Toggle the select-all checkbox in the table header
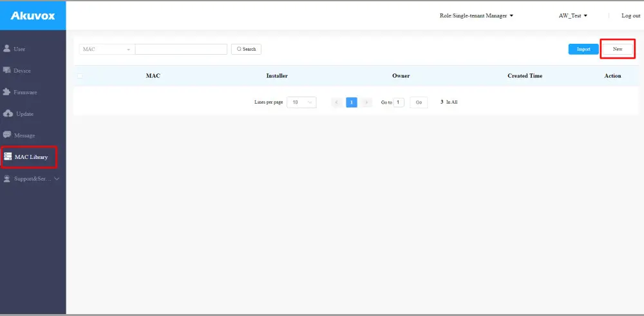The width and height of the screenshot is (644, 316). [x=80, y=76]
